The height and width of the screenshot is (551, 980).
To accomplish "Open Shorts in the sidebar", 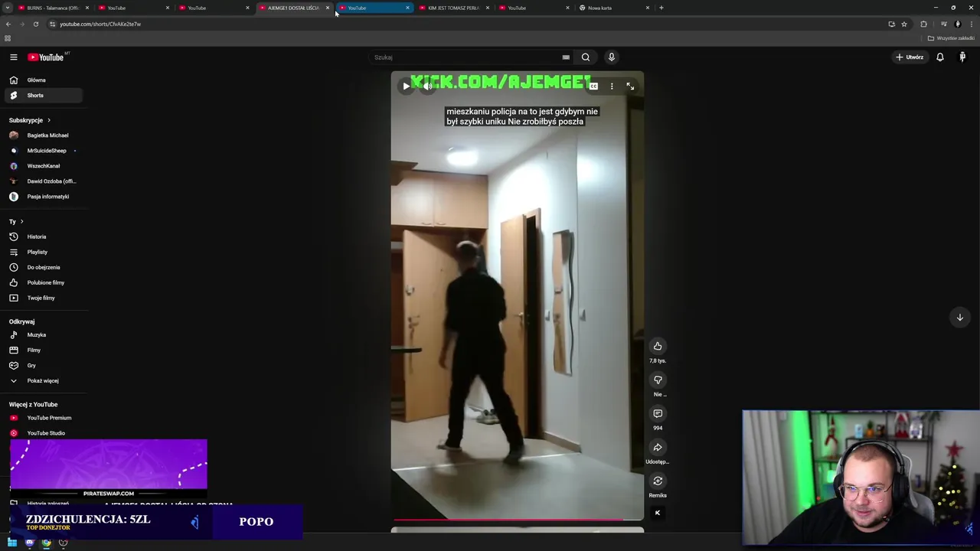I will tap(42, 96).
